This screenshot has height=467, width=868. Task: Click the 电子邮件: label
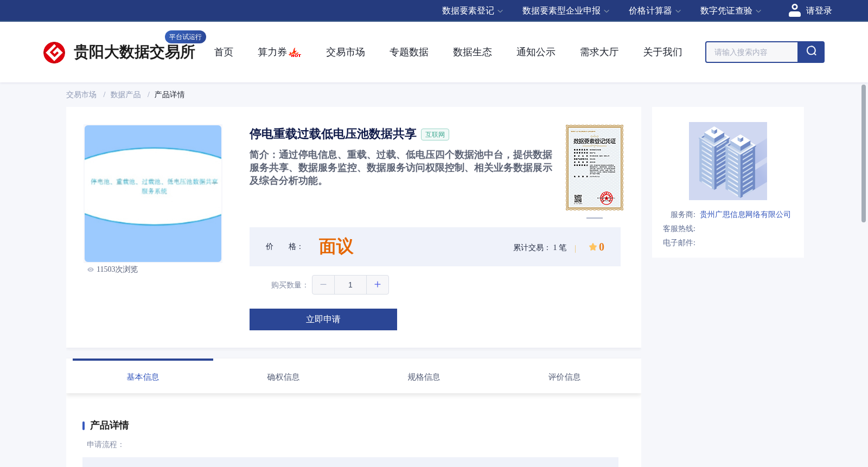(x=679, y=243)
